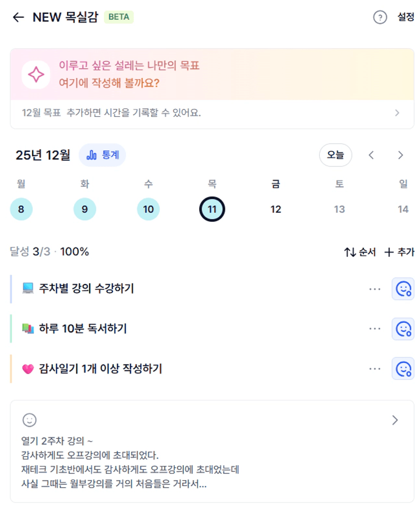
Task: Go to the next week with right chevron
Action: 401,155
